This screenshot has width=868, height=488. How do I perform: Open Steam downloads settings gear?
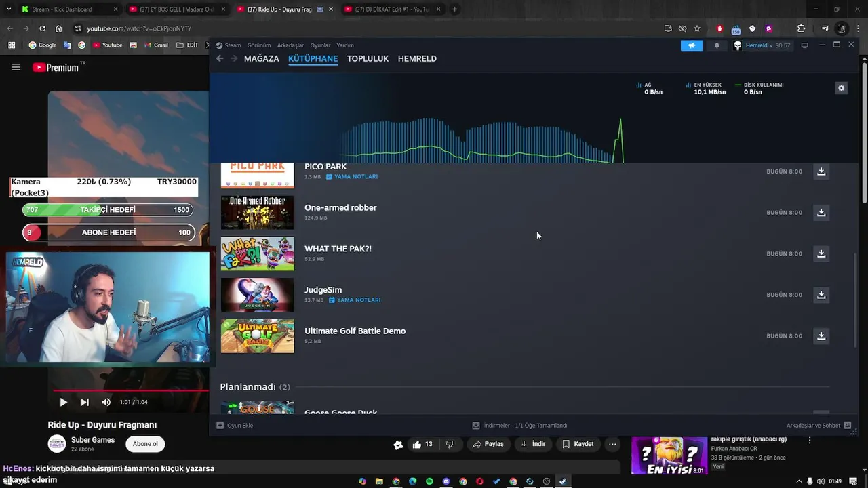click(841, 88)
